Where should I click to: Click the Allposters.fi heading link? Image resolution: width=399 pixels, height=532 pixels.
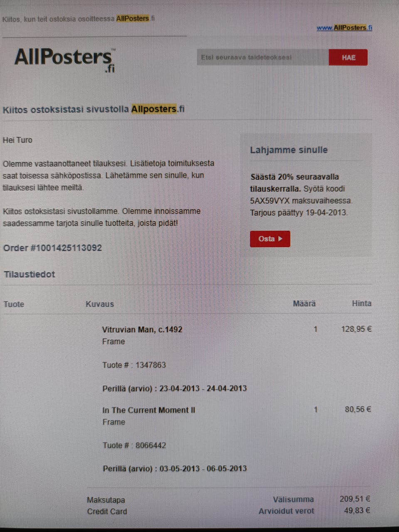[x=158, y=109]
